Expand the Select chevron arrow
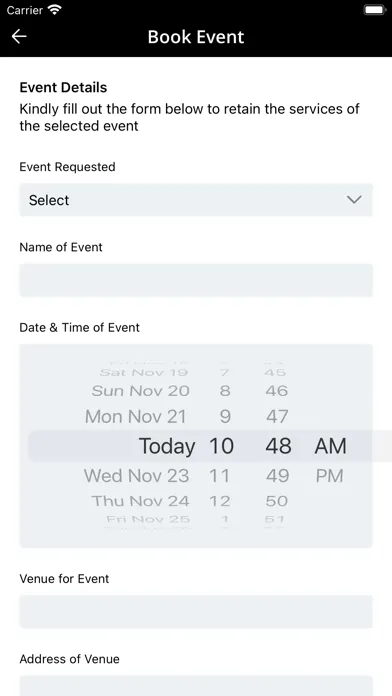This screenshot has height=696, width=392. pyautogui.click(x=354, y=200)
